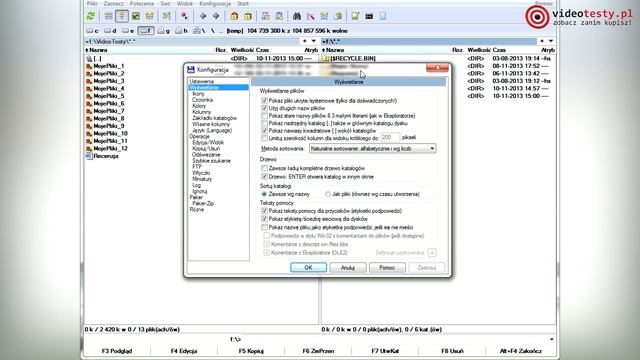Toggle 'Pokaż pliki ukryte/systemowe' checkbox
640x360 pixels.
pyautogui.click(x=264, y=100)
